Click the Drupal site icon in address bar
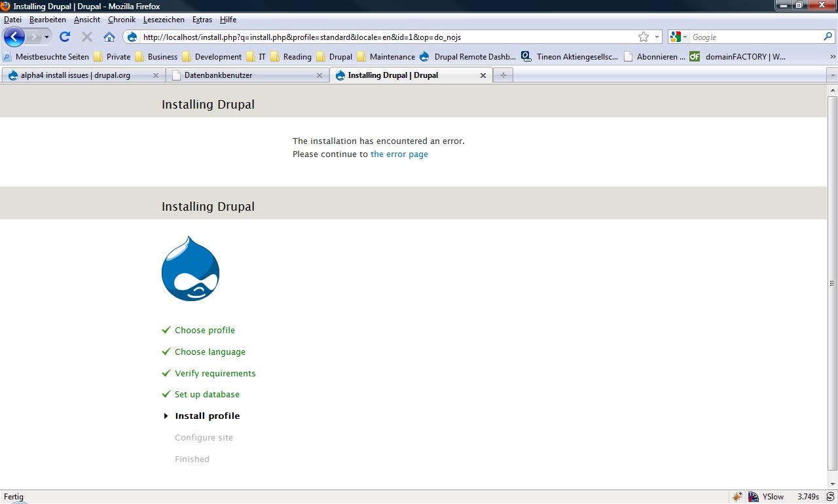The height and width of the screenshot is (504, 838). pos(132,37)
